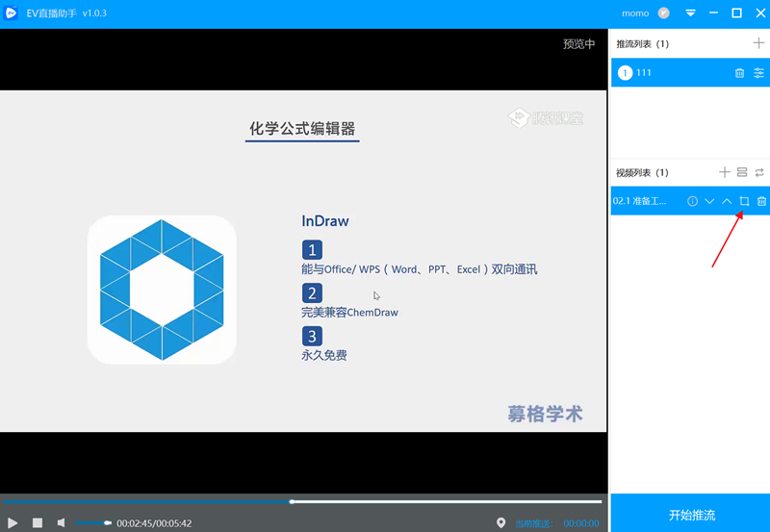Play the video preview

[13, 523]
